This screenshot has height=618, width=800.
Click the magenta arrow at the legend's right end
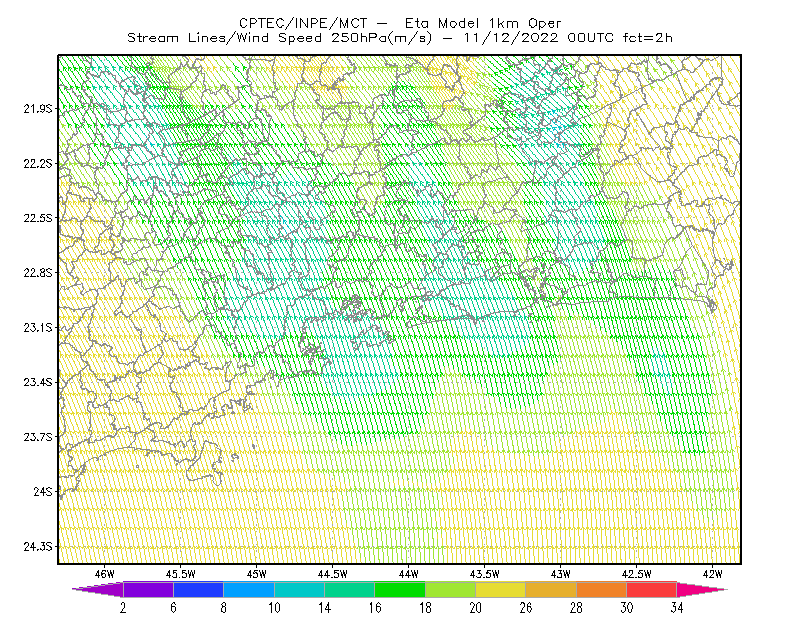click(702, 589)
